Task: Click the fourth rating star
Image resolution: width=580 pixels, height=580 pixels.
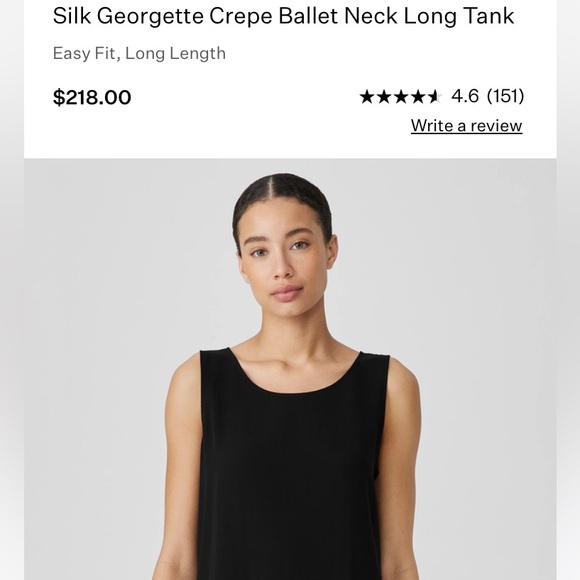Action: (x=418, y=97)
